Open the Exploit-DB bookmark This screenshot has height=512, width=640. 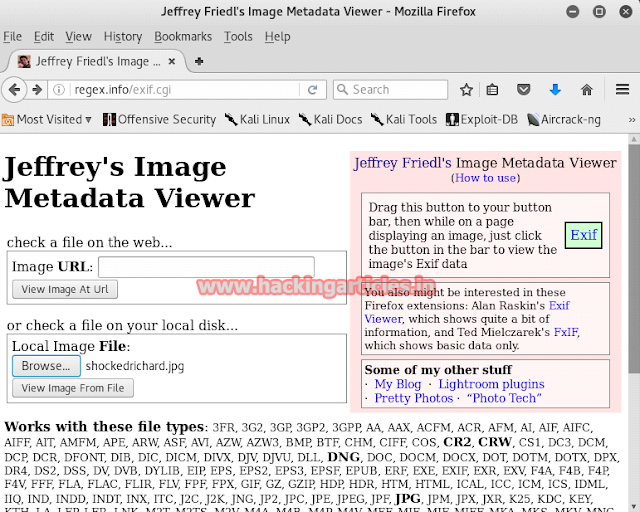point(482,120)
